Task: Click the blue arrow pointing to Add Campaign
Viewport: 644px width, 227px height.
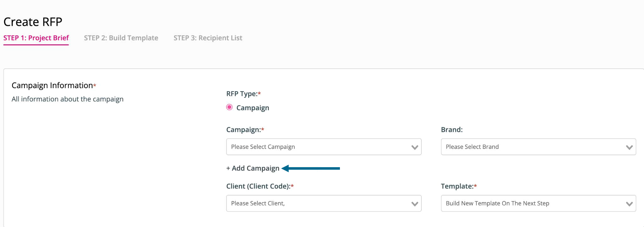Action: (311, 168)
